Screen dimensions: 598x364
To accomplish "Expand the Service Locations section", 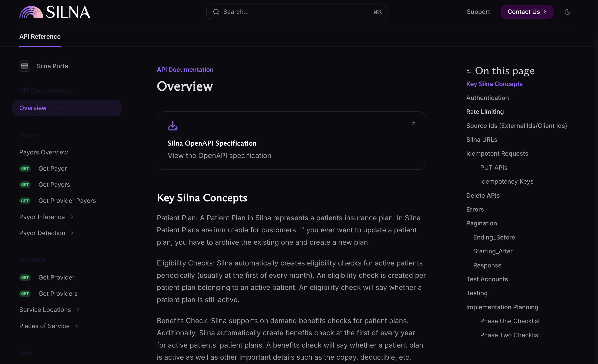I will coord(78,310).
